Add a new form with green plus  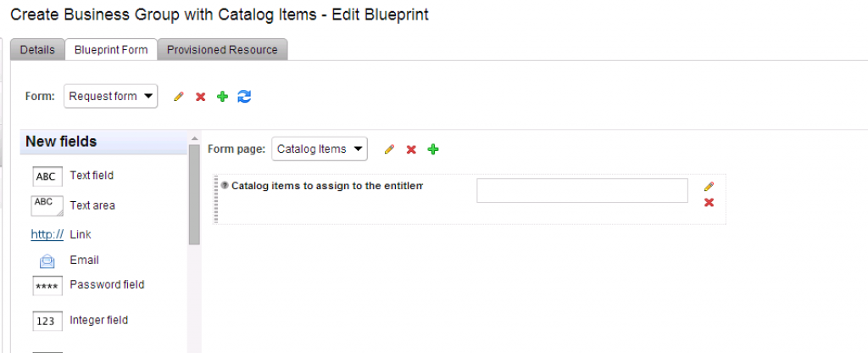click(222, 97)
